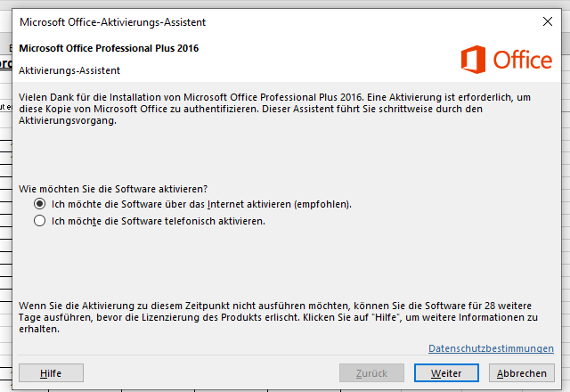
Task: Close the activation assistant dialog
Action: 548,21
